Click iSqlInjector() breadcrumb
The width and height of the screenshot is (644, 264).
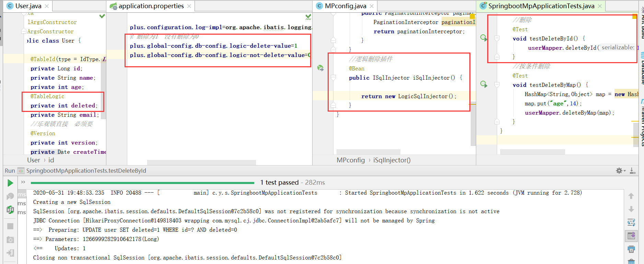tap(392, 160)
